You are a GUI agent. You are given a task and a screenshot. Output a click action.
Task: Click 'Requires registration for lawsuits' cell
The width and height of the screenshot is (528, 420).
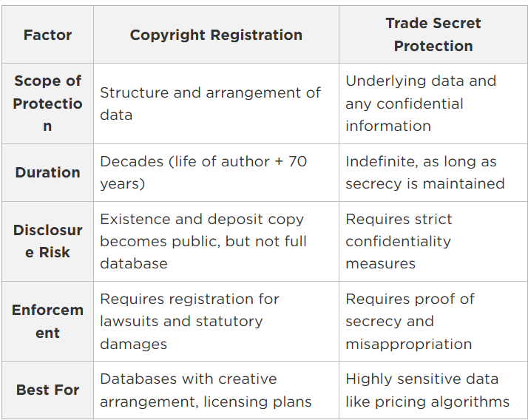point(189,310)
